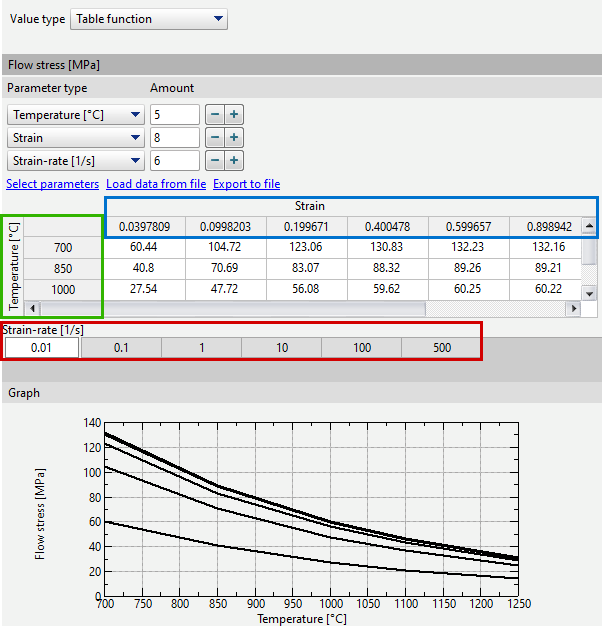The width and height of the screenshot is (602, 626).
Task: Click minus button for Strain-rate amount
Action: [x=215, y=161]
